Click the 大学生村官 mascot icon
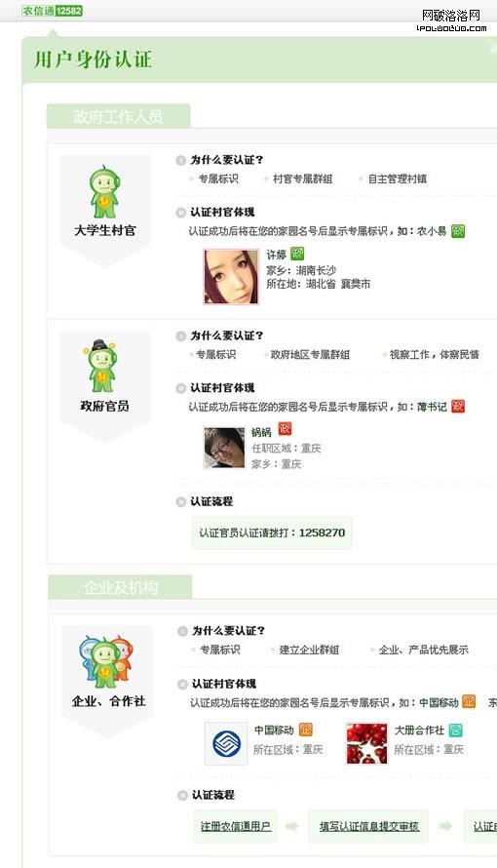Screen dimensions: 497x868 [x=104, y=192]
